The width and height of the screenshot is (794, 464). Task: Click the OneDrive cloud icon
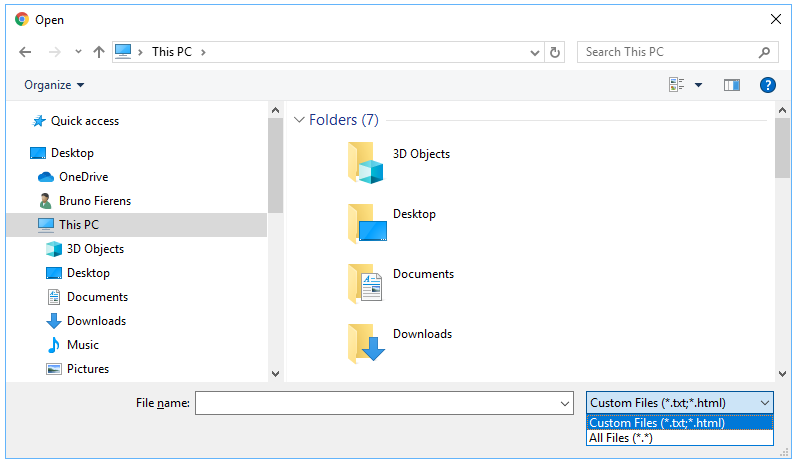46,177
